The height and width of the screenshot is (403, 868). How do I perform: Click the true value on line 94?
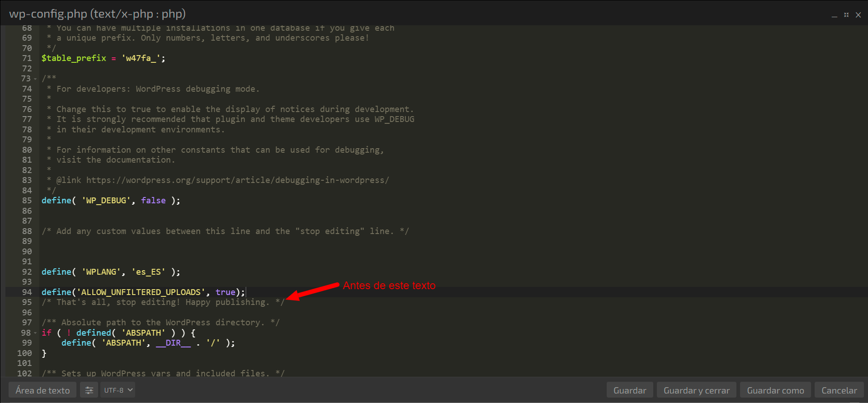click(x=225, y=292)
